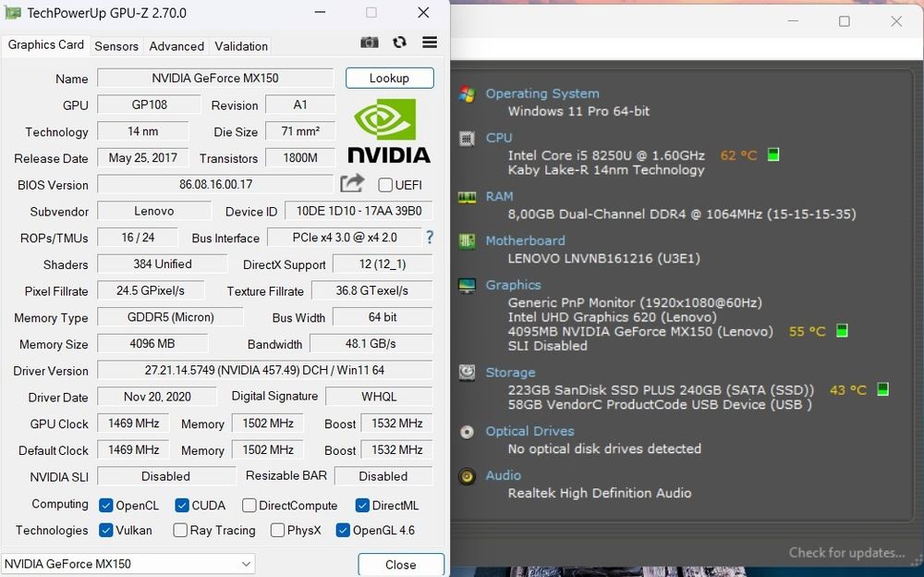Click Check for updates link in Speccy
The width and height of the screenshot is (924, 577).
(846, 553)
